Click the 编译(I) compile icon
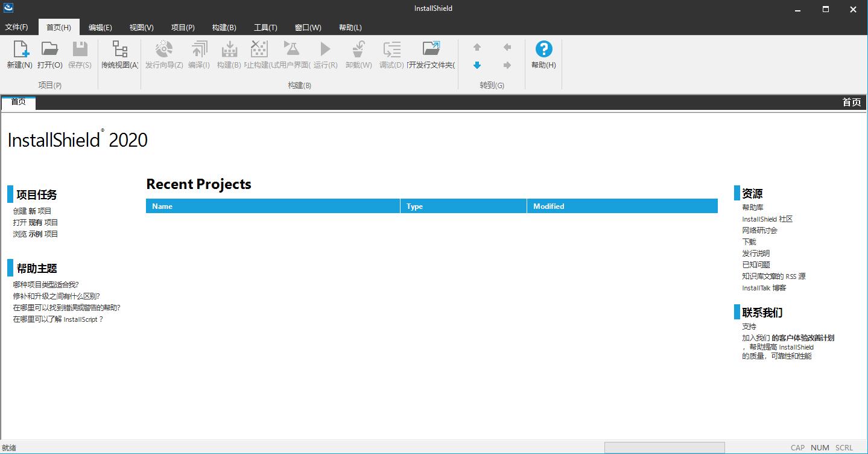868x454 pixels. (x=198, y=49)
